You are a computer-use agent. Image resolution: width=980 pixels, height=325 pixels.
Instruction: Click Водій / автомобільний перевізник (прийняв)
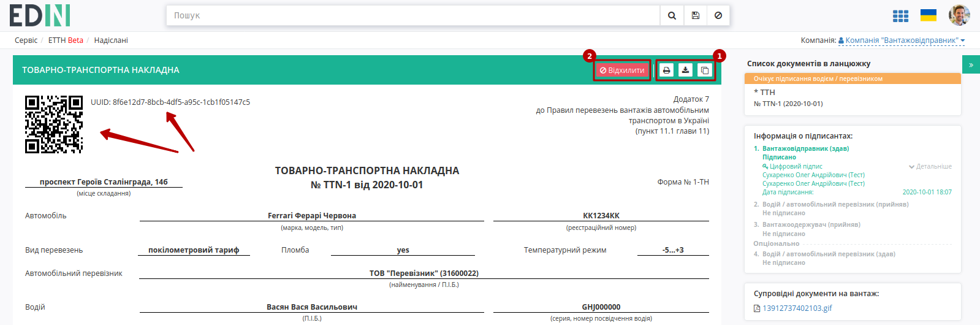[835, 204]
